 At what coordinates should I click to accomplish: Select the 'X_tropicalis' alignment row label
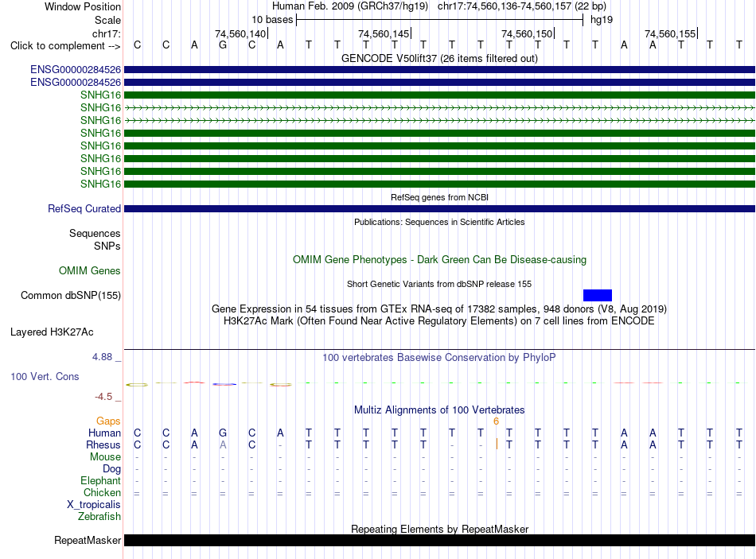pyautogui.click(x=94, y=505)
